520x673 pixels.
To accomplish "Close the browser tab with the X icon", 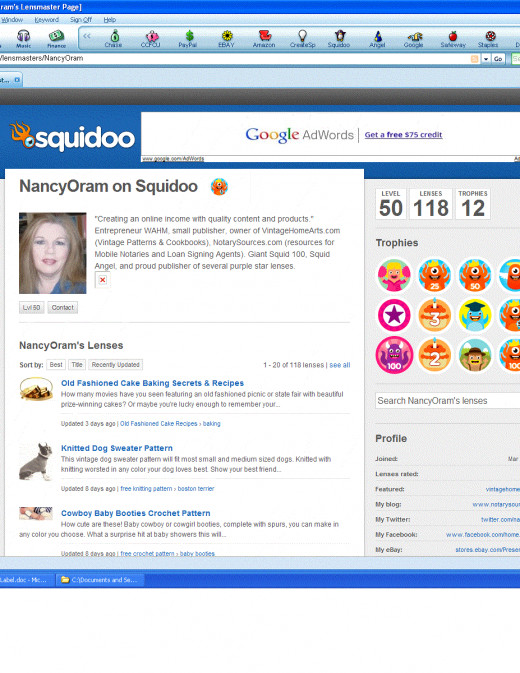I will coord(17,80).
